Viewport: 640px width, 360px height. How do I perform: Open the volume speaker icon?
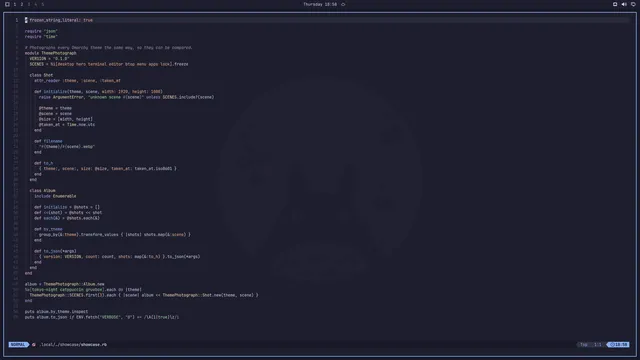tap(624, 4)
